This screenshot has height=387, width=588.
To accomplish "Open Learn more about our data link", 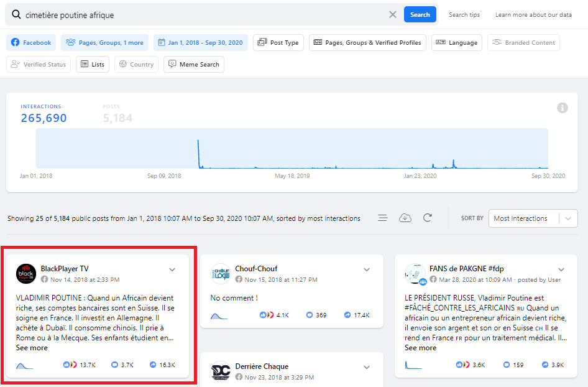I will point(533,15).
